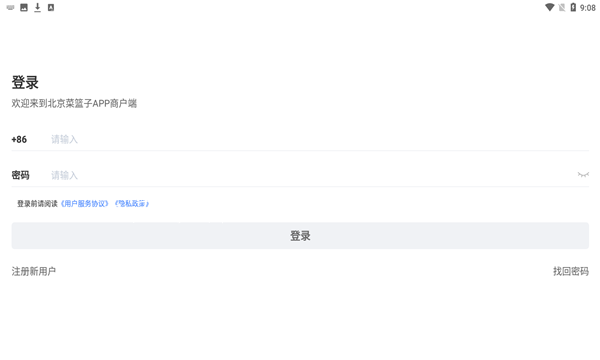Screen dimensions: 600x360
Task: Tap the download notification icon
Action: [38, 7]
